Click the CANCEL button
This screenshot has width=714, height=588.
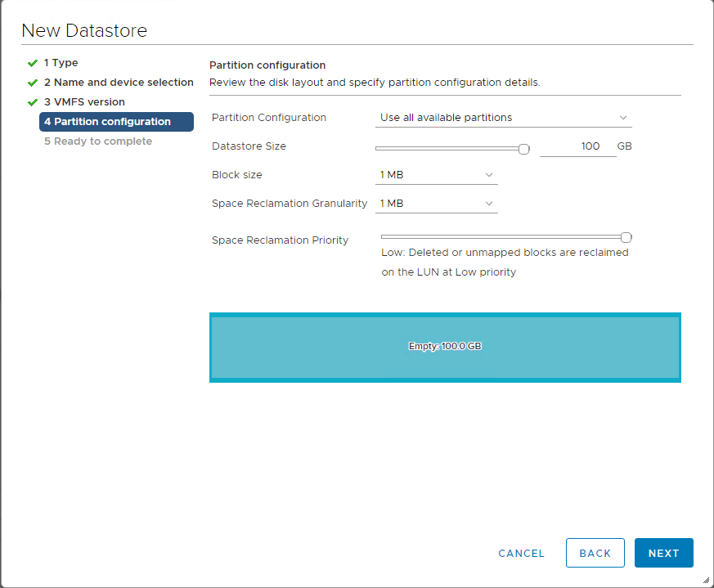coord(521,554)
